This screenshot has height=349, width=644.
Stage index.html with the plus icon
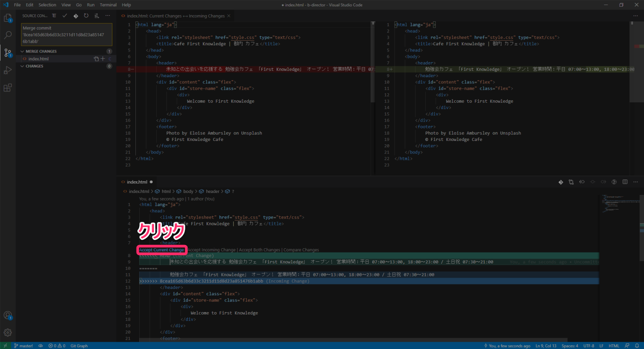[102, 59]
